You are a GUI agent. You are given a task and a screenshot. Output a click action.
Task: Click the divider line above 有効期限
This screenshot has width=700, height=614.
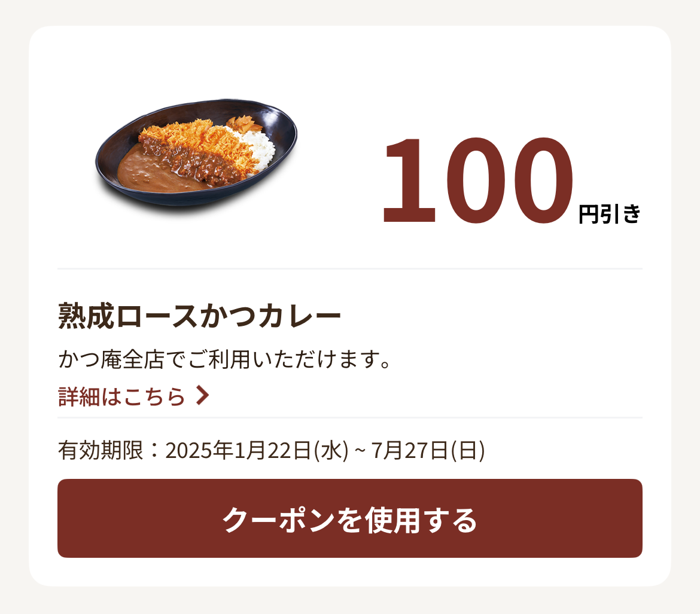[349, 418]
